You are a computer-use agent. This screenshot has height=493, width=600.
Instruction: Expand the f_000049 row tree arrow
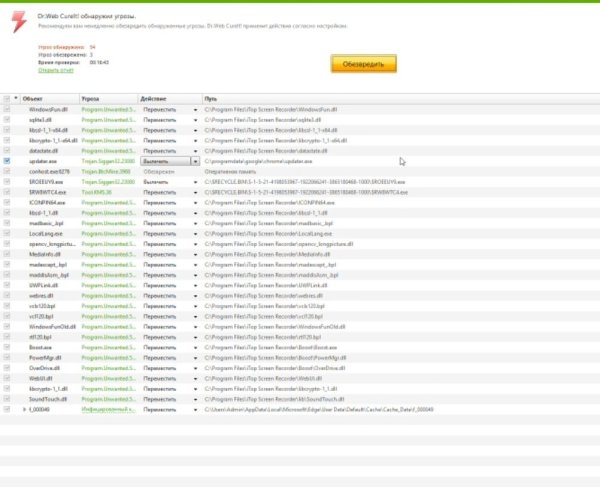pos(24,410)
